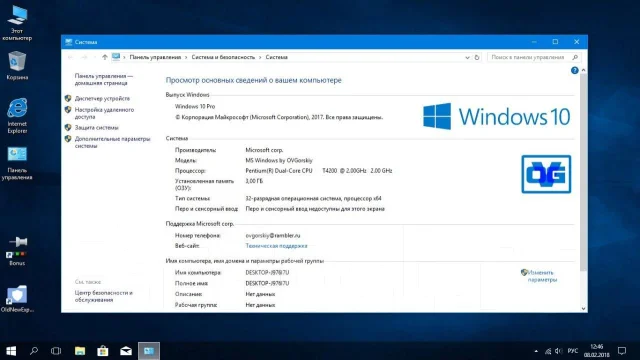Open Диспетчер устройств link
Image resolution: width=640 pixels, height=360 pixels.
point(102,98)
